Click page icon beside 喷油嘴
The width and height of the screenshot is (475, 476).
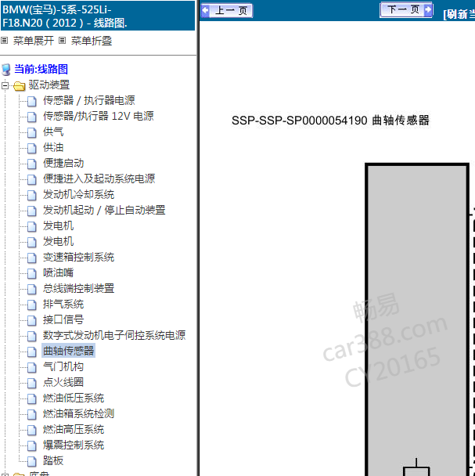[x=31, y=273]
